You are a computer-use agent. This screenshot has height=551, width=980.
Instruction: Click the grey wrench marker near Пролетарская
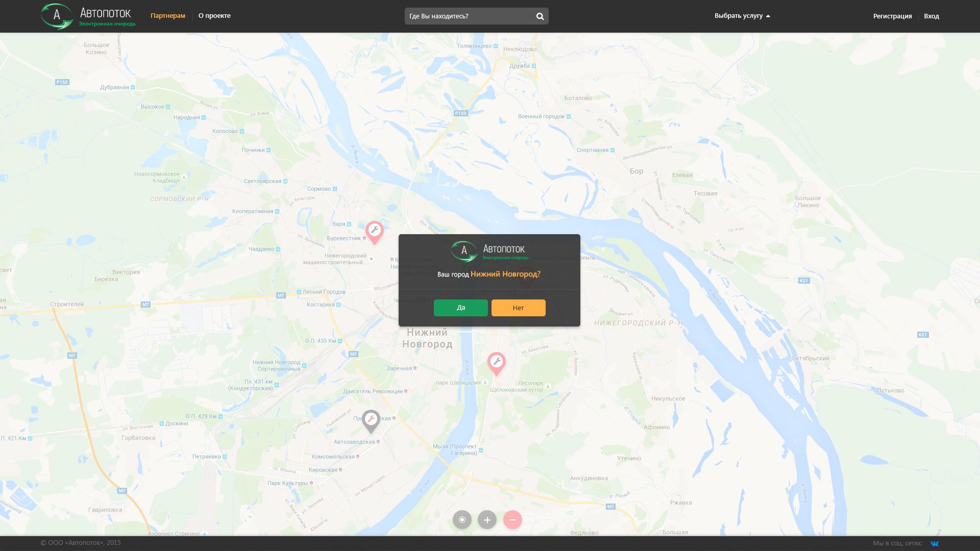coord(371,420)
